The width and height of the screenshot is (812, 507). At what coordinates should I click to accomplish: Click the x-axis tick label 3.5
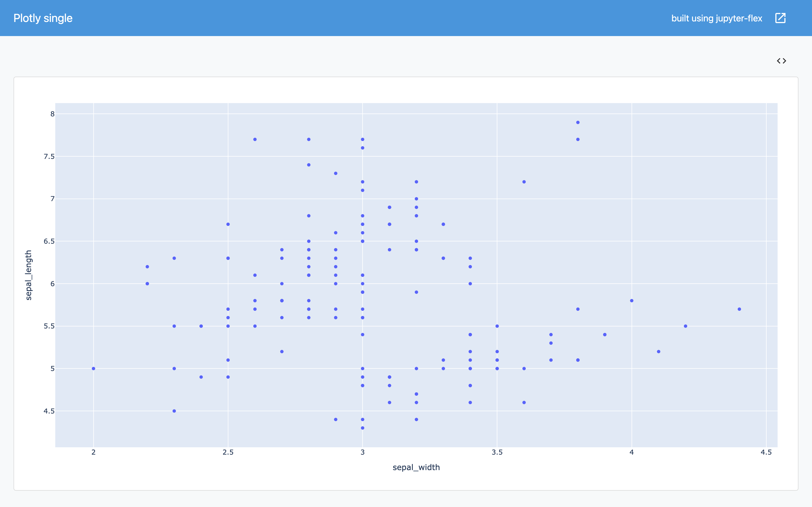tap(497, 452)
